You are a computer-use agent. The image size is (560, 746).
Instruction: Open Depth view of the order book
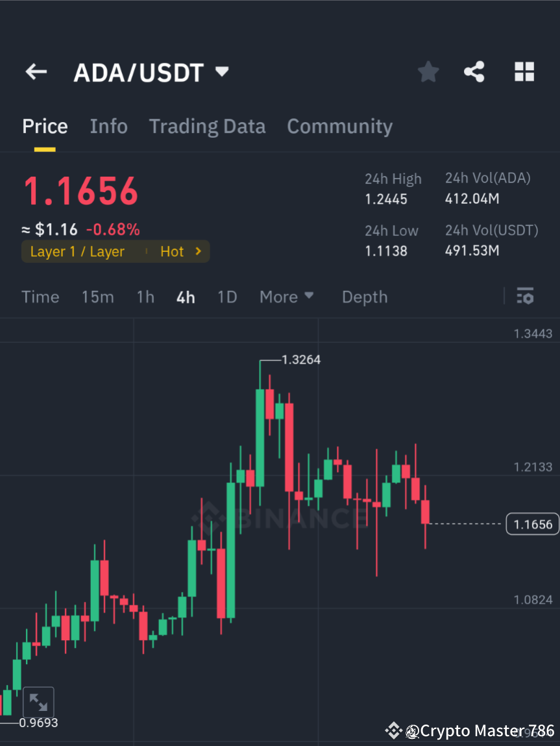[364, 296]
